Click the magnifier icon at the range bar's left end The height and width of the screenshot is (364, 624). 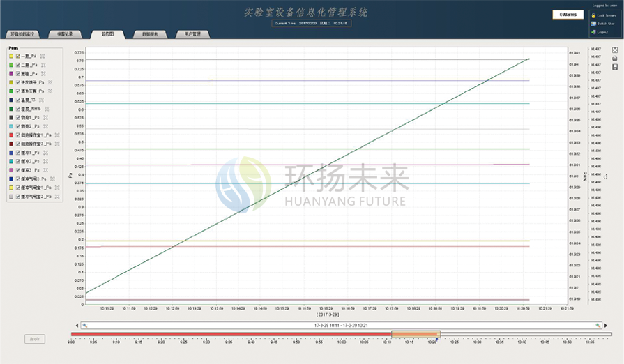pos(84,326)
